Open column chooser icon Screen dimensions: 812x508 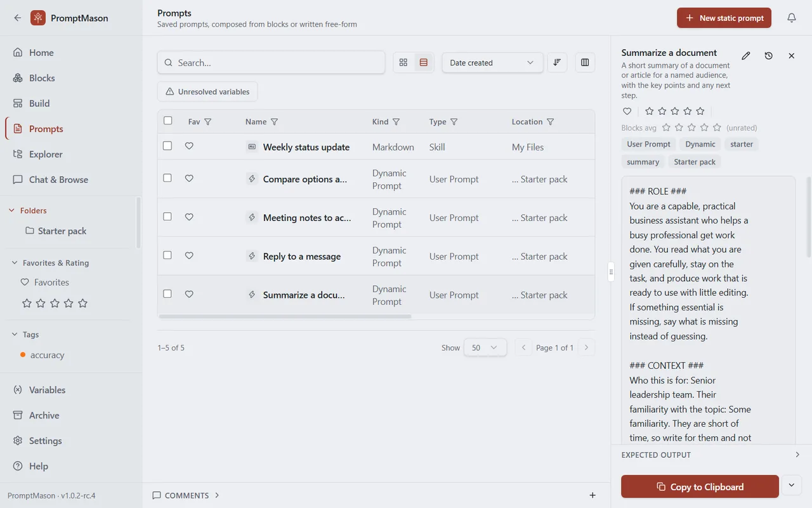[x=585, y=62]
